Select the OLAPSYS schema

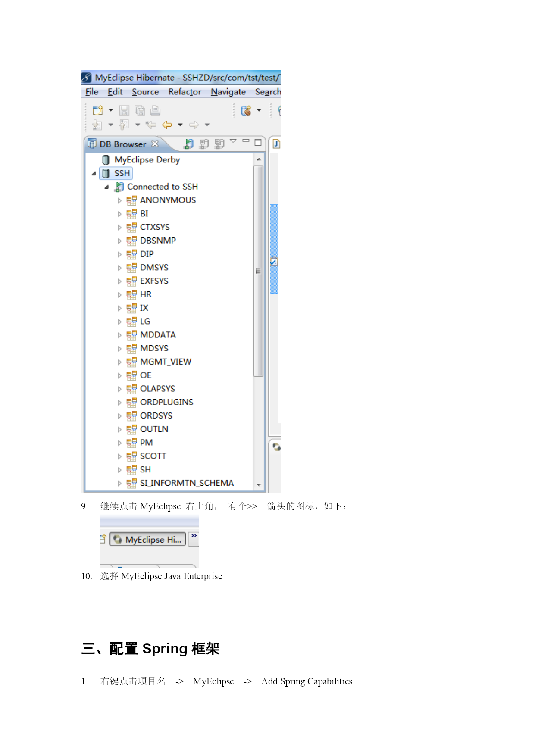157,389
